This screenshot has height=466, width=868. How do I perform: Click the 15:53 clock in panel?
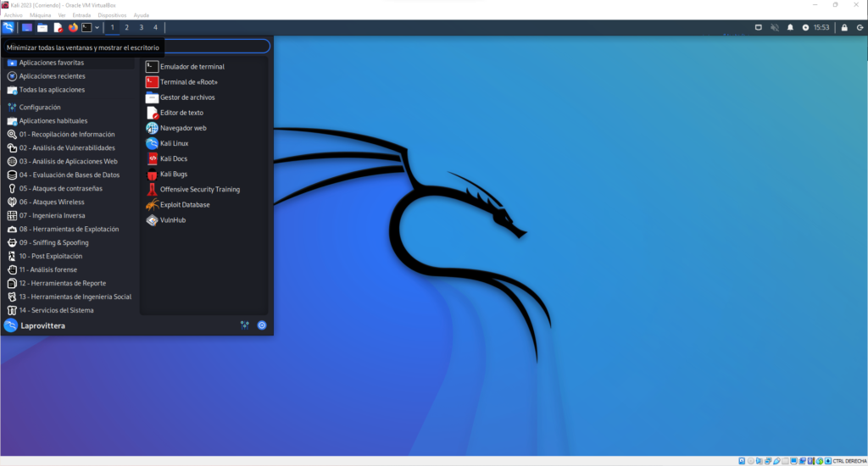click(x=821, y=27)
